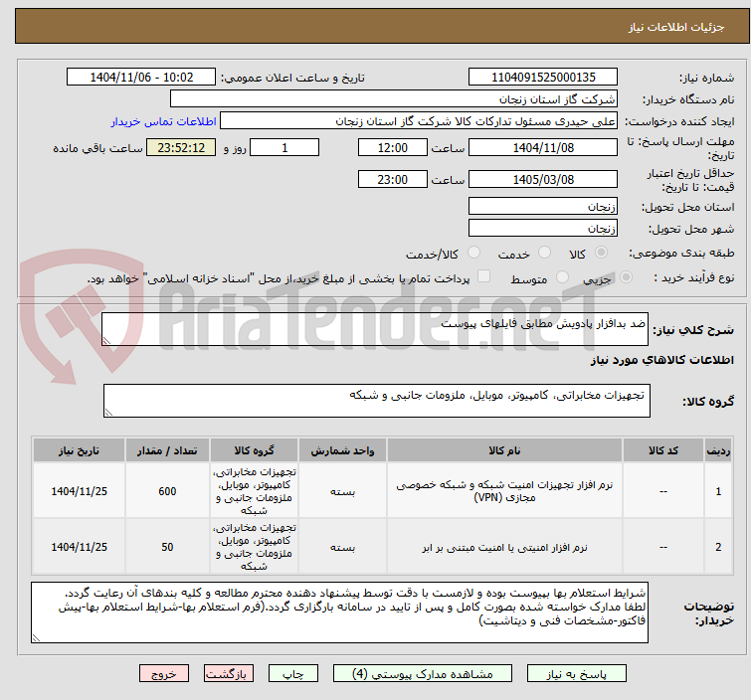The image size is (751, 700).
Task: Click the response deadline date 1404/11/08
Action: point(543,147)
